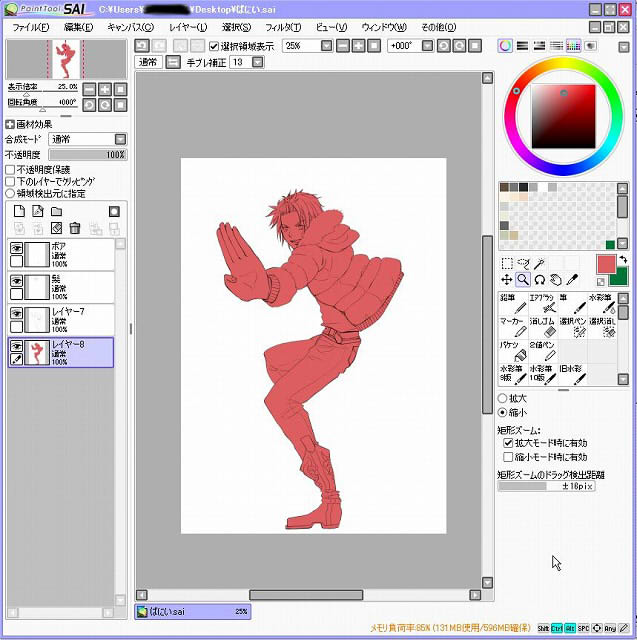Viewport: 637px width, 640px height.
Task: Uncheck 拡大モード時に有効 checkbox
Action: [x=508, y=442]
